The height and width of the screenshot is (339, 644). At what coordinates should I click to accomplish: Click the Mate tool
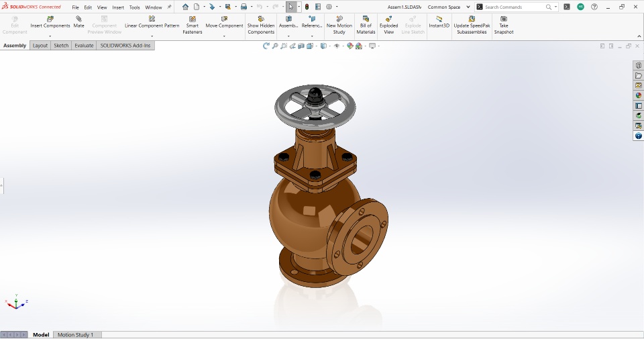click(x=79, y=22)
